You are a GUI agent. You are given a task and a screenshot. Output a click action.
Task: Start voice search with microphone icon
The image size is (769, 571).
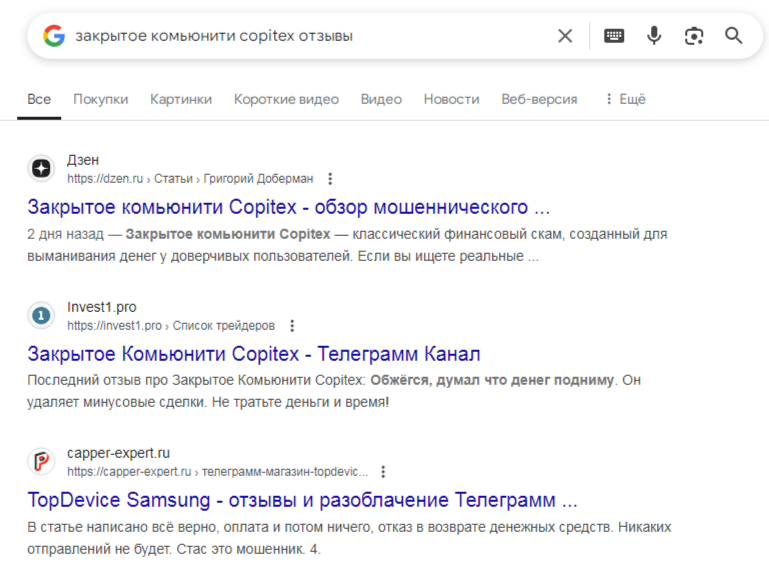tap(654, 36)
